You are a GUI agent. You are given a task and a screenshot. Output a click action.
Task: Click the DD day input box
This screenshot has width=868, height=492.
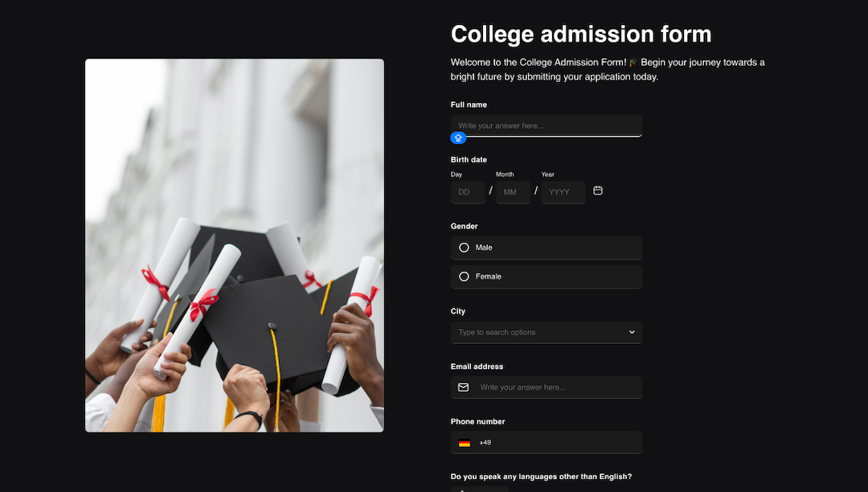[x=468, y=191]
